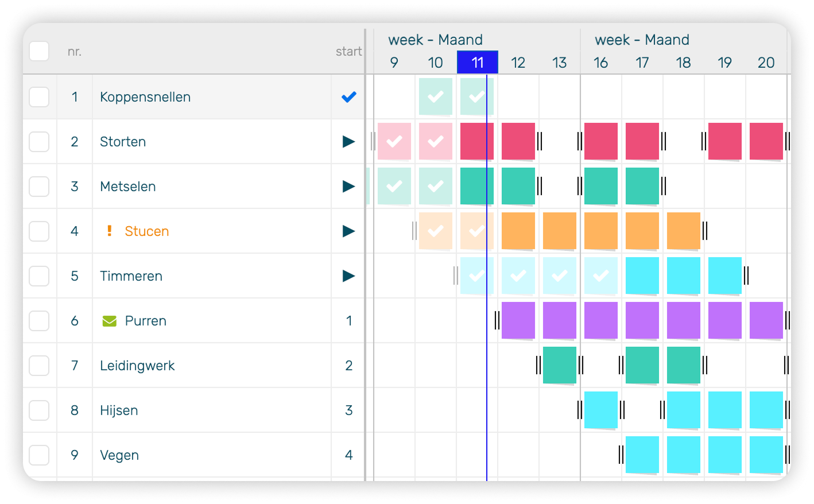
Task: Open the Koppensnellen task name
Action: coord(145,97)
